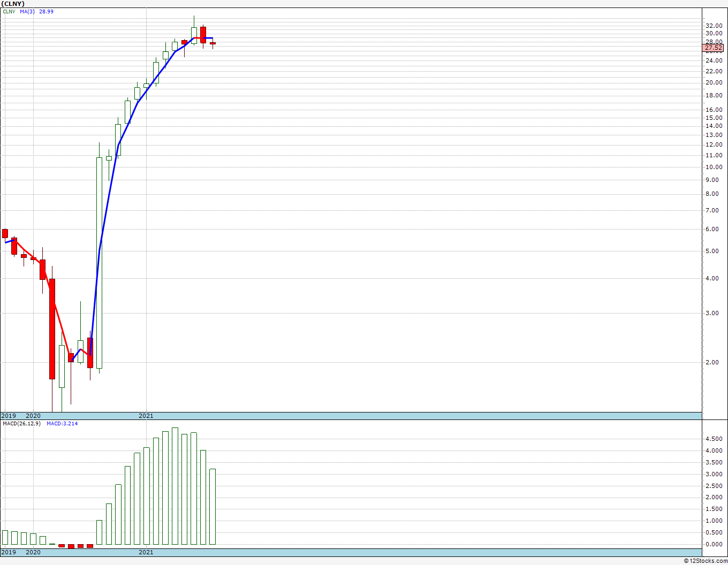Click the 13.00 price axis label
Screen dimensions: 728x565
click(714, 135)
